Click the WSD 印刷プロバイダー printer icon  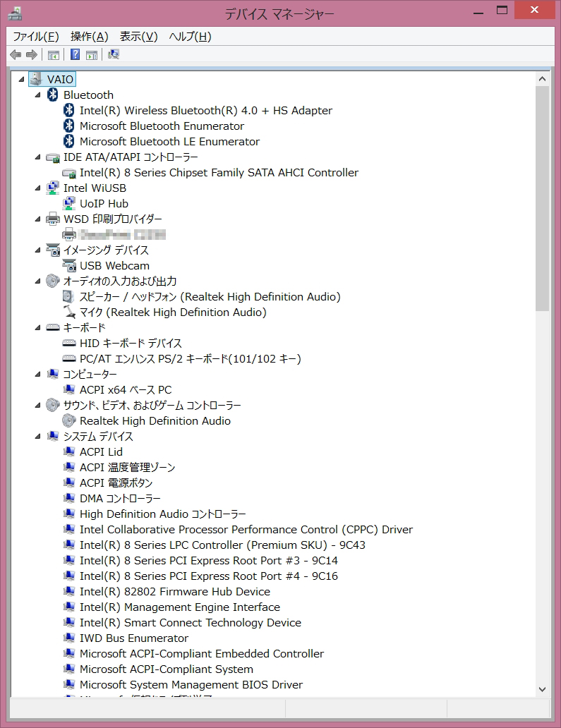tap(53, 219)
